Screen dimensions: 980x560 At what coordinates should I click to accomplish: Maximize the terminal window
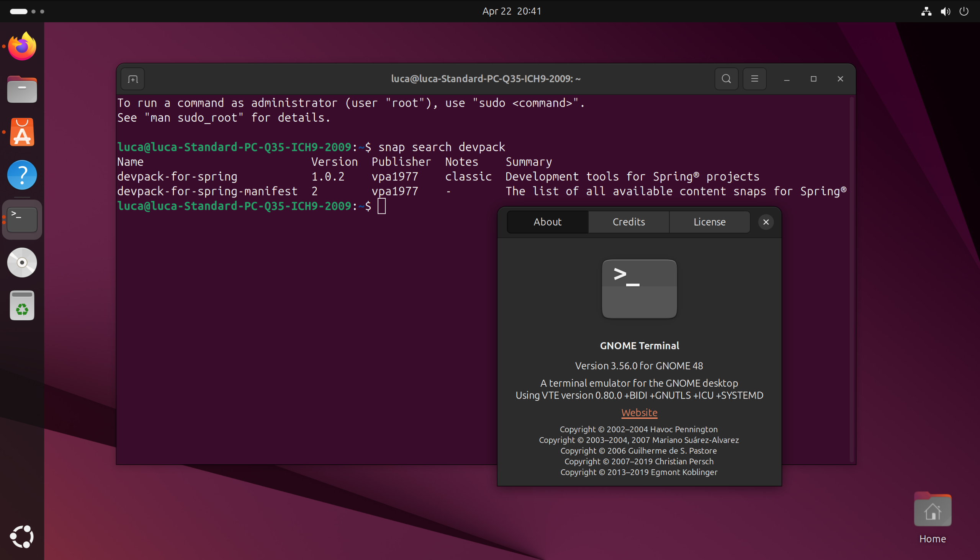(813, 79)
